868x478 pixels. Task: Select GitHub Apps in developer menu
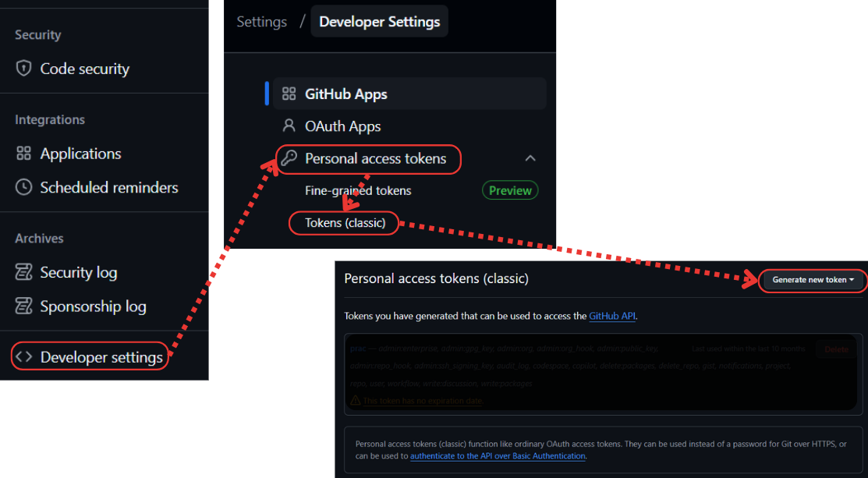click(409, 94)
